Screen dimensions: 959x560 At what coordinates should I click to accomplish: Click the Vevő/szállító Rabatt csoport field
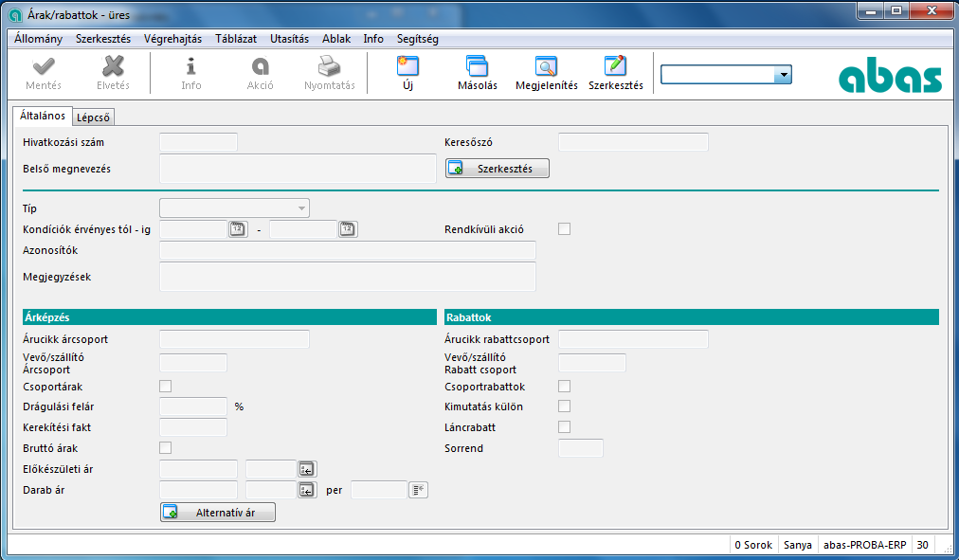tap(592, 363)
